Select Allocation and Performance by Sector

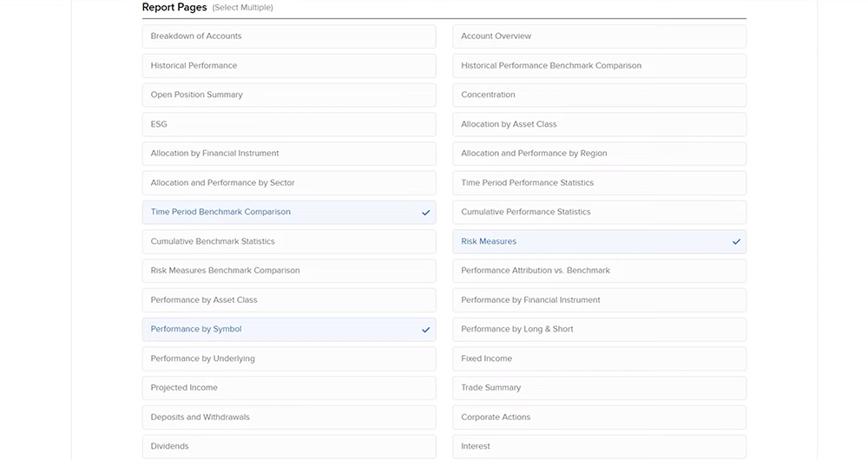pos(288,183)
